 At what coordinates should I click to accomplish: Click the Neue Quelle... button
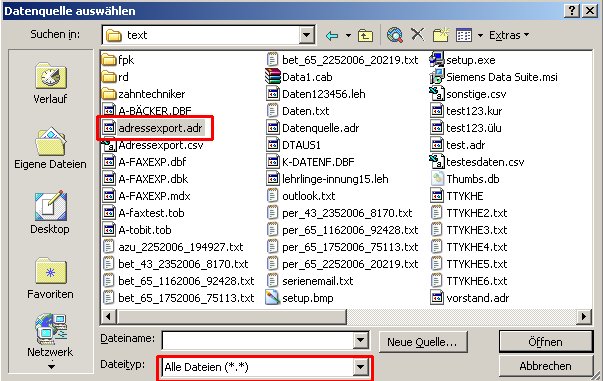coord(423,341)
